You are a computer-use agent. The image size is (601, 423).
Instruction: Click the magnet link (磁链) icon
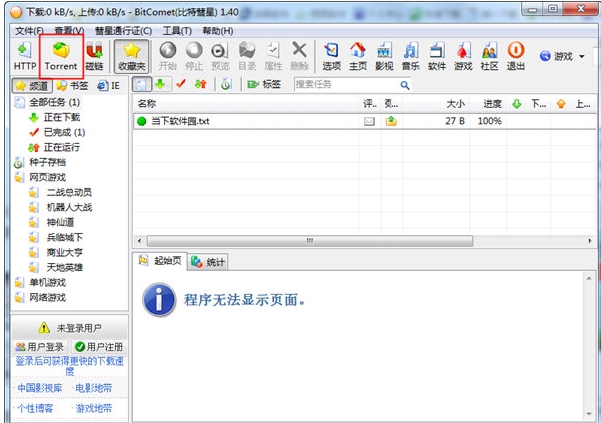tap(94, 56)
